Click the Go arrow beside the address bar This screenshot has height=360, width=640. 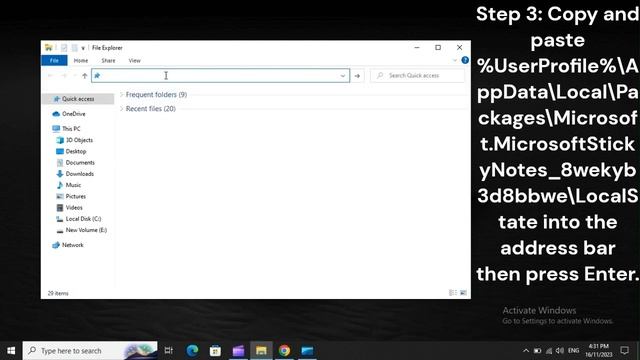pos(357,76)
